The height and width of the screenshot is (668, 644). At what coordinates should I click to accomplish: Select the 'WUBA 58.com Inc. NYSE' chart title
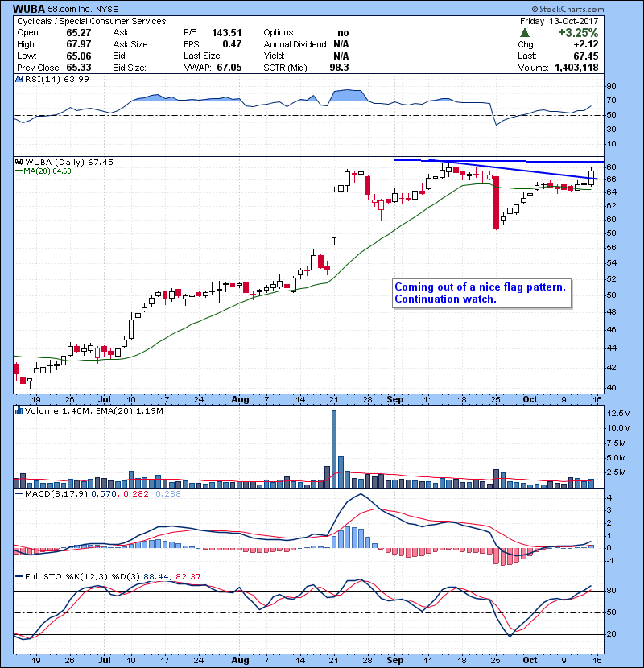point(65,9)
